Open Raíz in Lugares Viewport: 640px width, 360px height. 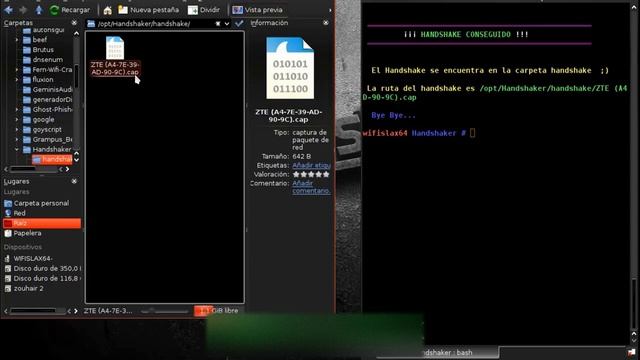click(42, 223)
